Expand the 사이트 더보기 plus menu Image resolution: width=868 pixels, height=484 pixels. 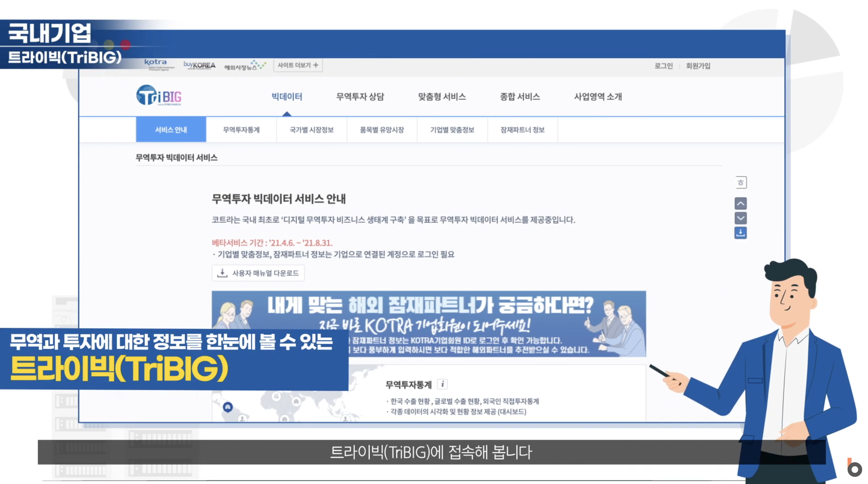(x=298, y=65)
